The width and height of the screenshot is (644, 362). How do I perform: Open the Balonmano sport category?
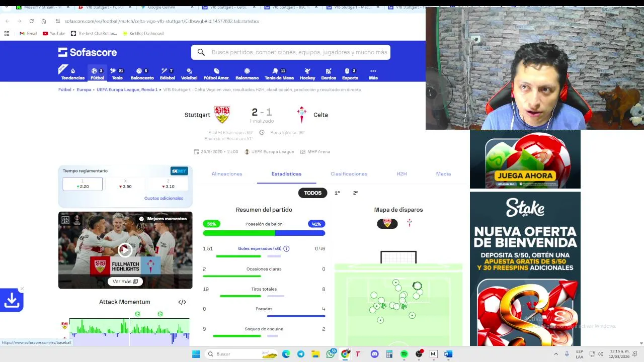pyautogui.click(x=247, y=74)
